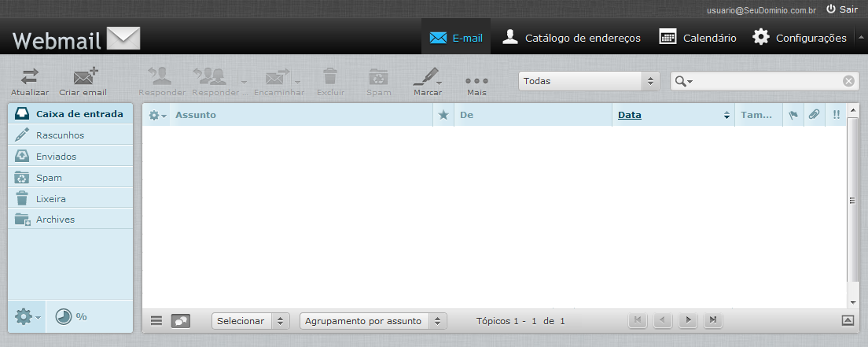868x347 pixels.
Task: Toggle the preview pane at bottom right
Action: [x=848, y=320]
